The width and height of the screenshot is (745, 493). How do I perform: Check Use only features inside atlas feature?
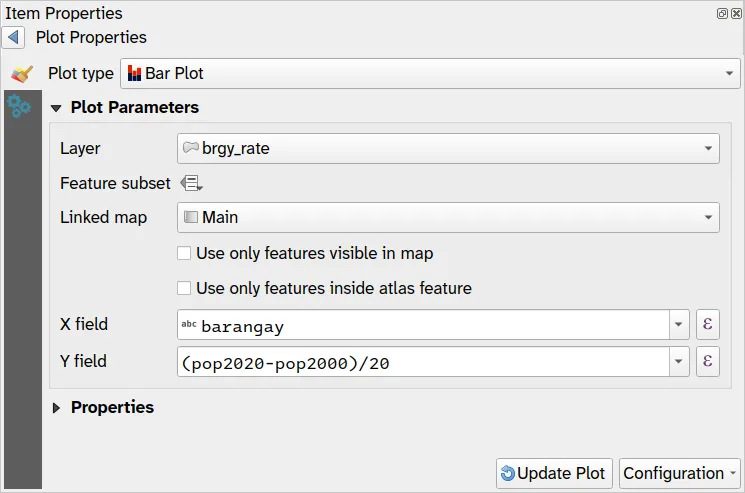(x=184, y=289)
